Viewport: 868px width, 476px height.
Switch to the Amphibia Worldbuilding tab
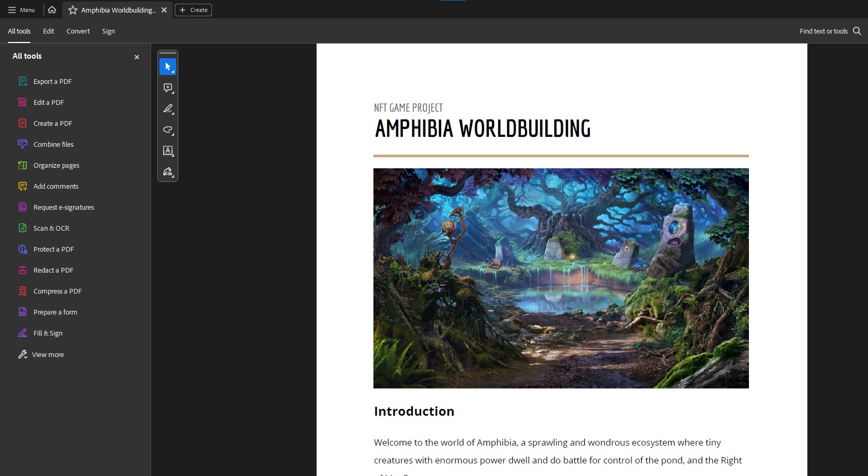tap(118, 10)
